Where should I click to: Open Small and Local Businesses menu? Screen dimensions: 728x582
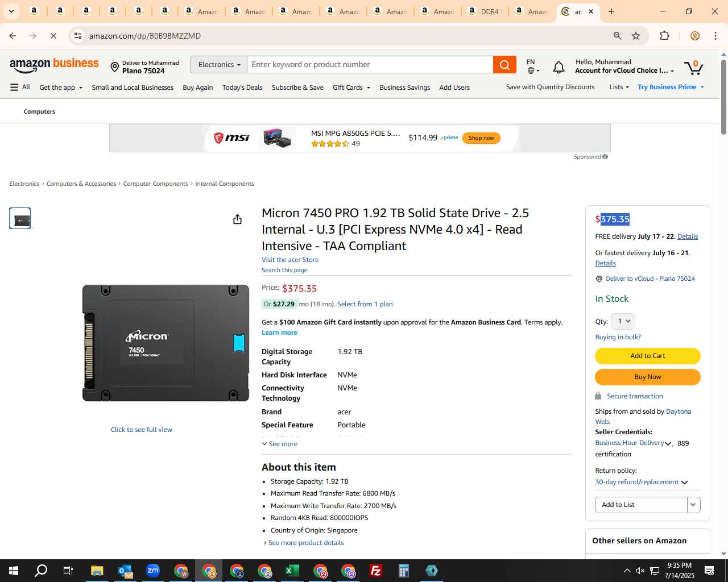[133, 88]
